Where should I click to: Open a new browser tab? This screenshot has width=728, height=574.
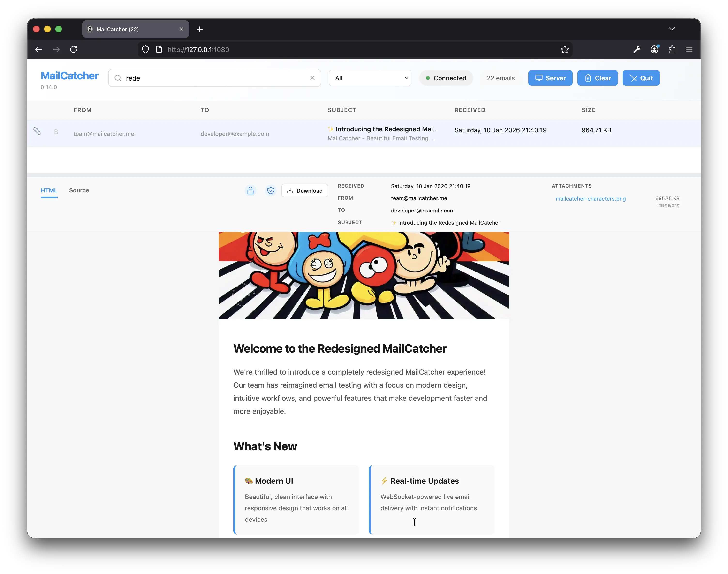pos(200,29)
